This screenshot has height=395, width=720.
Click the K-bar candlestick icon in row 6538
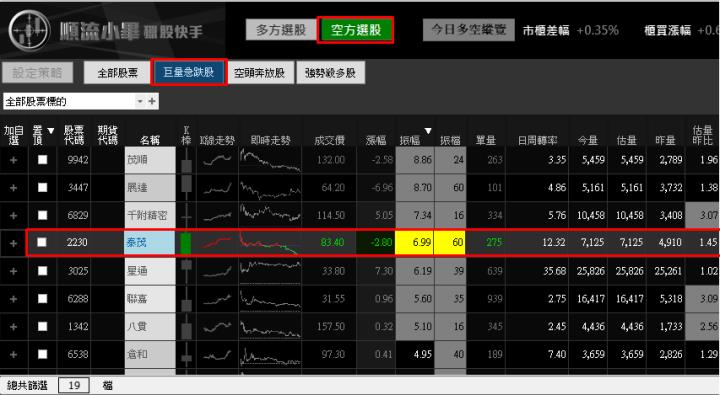[186, 354]
